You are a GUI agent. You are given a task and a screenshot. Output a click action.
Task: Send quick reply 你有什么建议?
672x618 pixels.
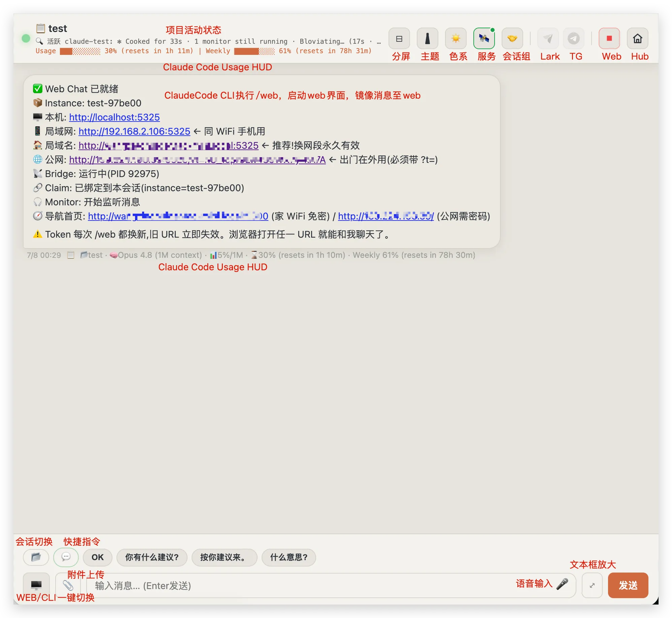(x=152, y=557)
